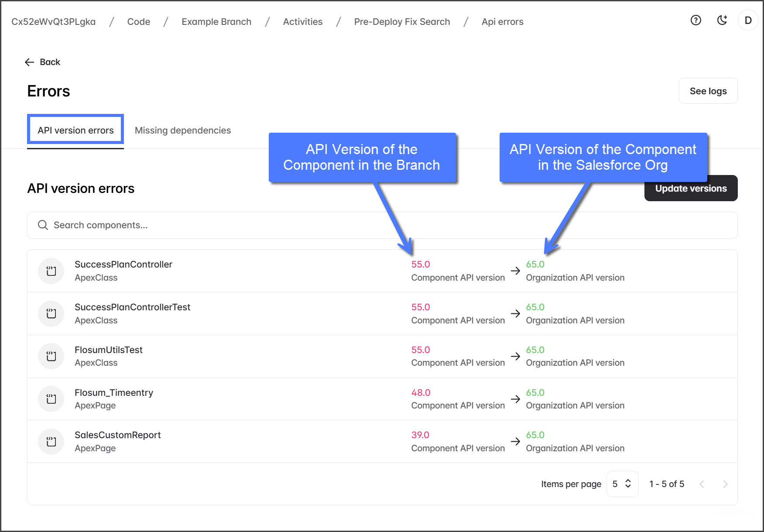Click the SuccessPlanControllerTest component icon

point(51,314)
